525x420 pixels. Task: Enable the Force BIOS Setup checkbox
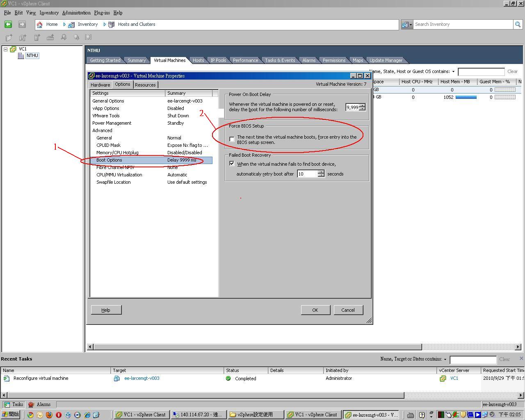point(232,139)
